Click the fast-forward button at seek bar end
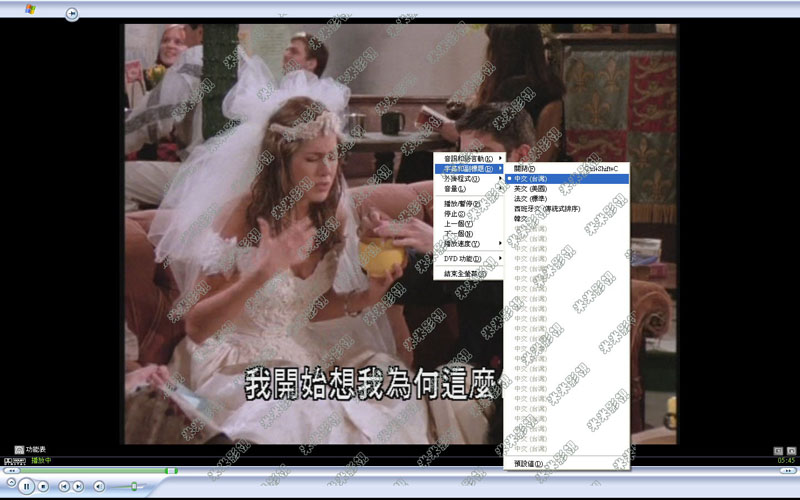Image resolution: width=800 pixels, height=500 pixels. click(x=788, y=470)
